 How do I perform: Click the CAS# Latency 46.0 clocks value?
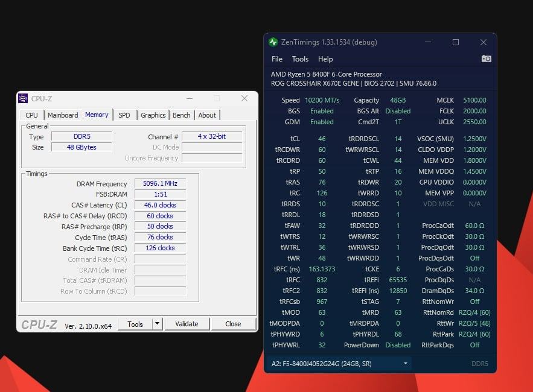[160, 205]
